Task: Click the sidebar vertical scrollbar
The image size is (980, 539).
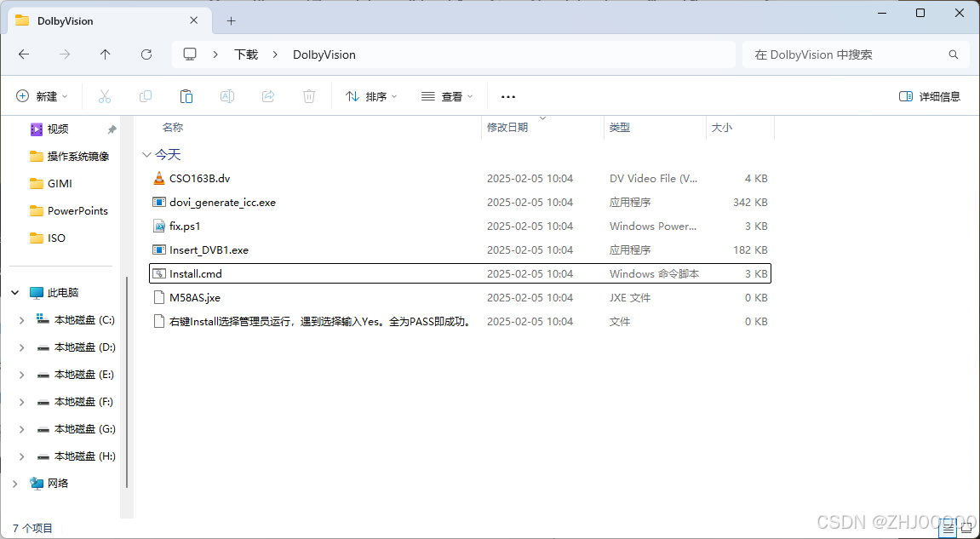Action: pos(128,382)
